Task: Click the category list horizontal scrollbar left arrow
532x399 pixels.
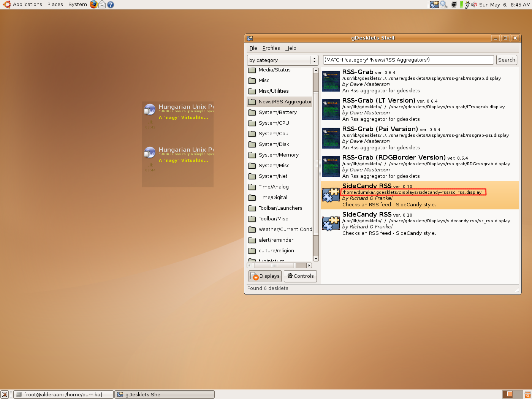Action: [x=249, y=265]
